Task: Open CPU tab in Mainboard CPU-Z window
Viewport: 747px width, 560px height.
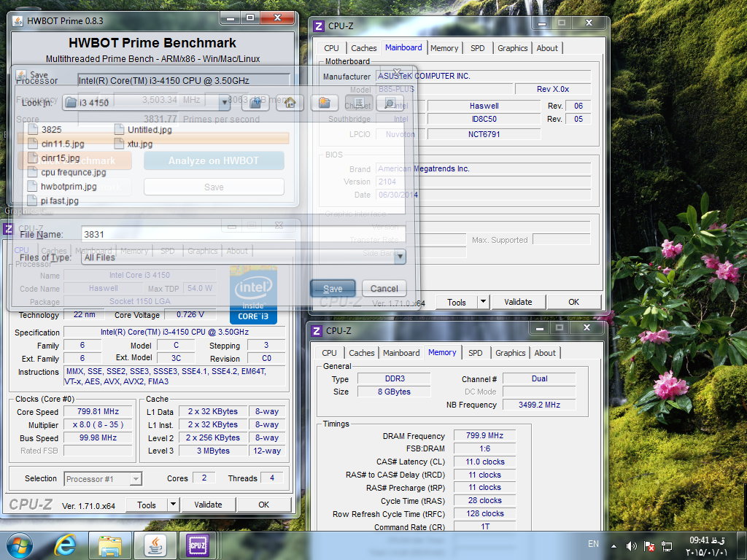Action: coord(331,48)
